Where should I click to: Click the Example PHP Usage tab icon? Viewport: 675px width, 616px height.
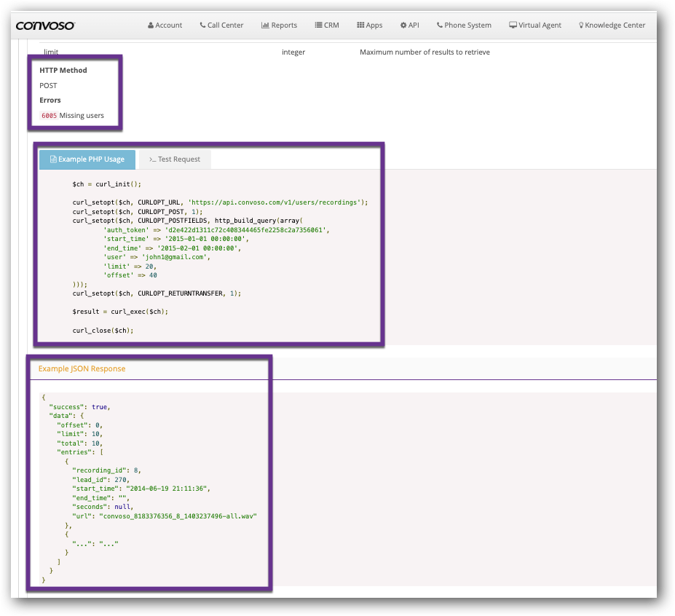coord(53,159)
